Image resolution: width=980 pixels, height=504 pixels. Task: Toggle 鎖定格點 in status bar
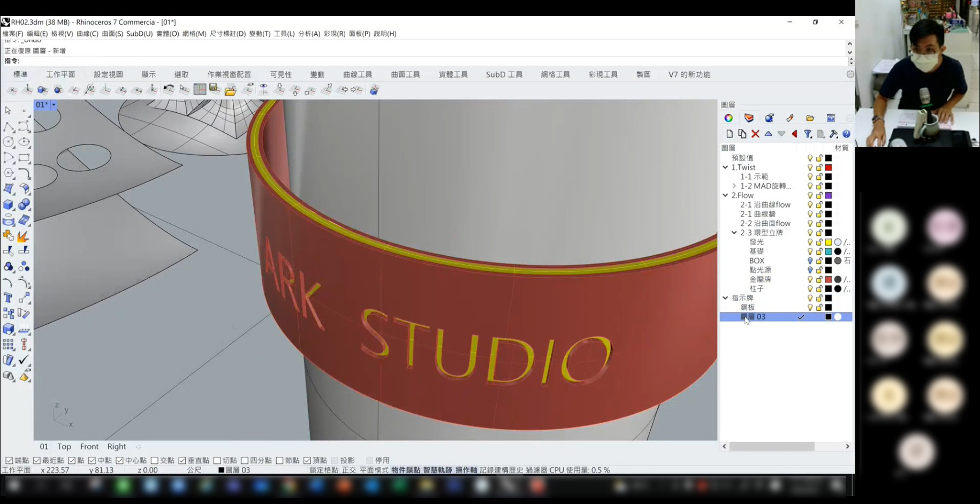click(324, 470)
